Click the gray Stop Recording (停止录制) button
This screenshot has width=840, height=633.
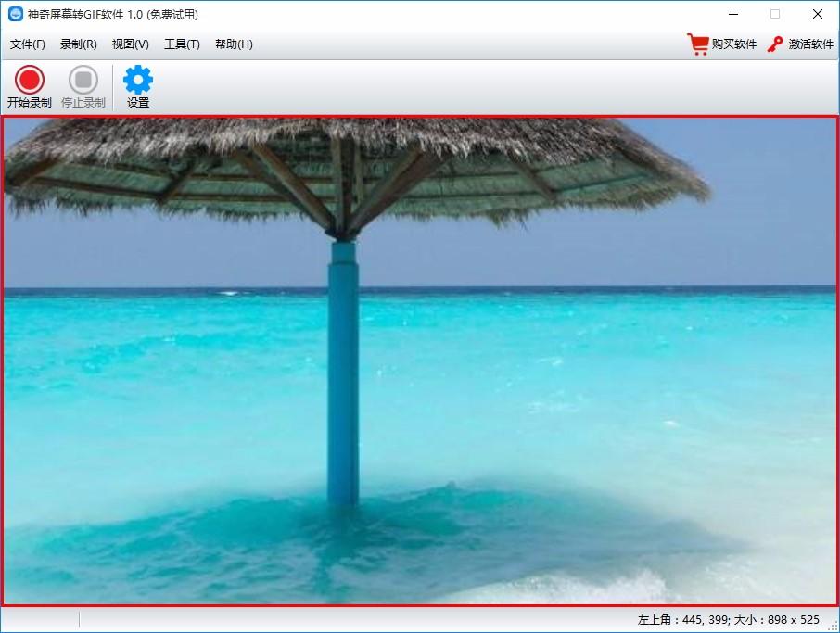click(x=83, y=87)
